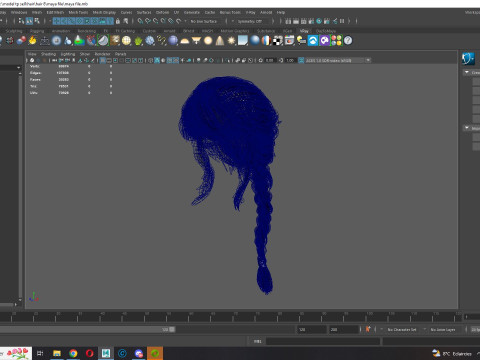Switch to the Rendering shelf tab
Image resolution: width=480 pixels, height=360 pixels.
pyautogui.click(x=87, y=31)
